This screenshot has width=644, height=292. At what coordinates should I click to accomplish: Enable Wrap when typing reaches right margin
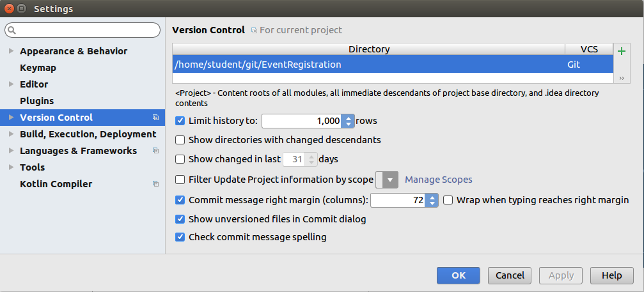[448, 200]
